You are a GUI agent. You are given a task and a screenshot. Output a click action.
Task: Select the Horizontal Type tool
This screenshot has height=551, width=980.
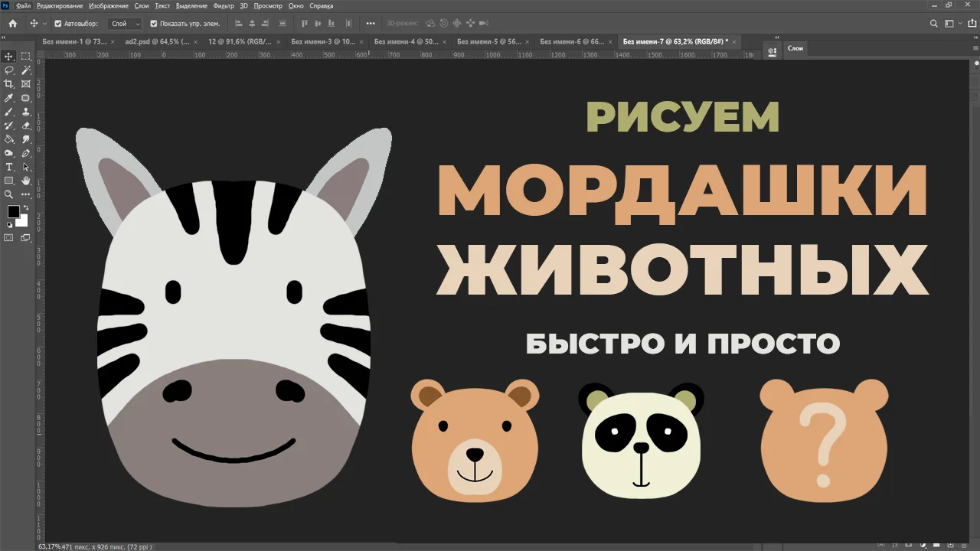(x=9, y=167)
